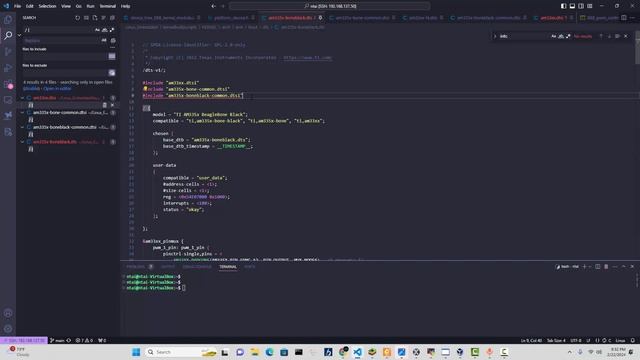Open a new search editor
This screenshot has width=640, height=360.
click(95, 18)
